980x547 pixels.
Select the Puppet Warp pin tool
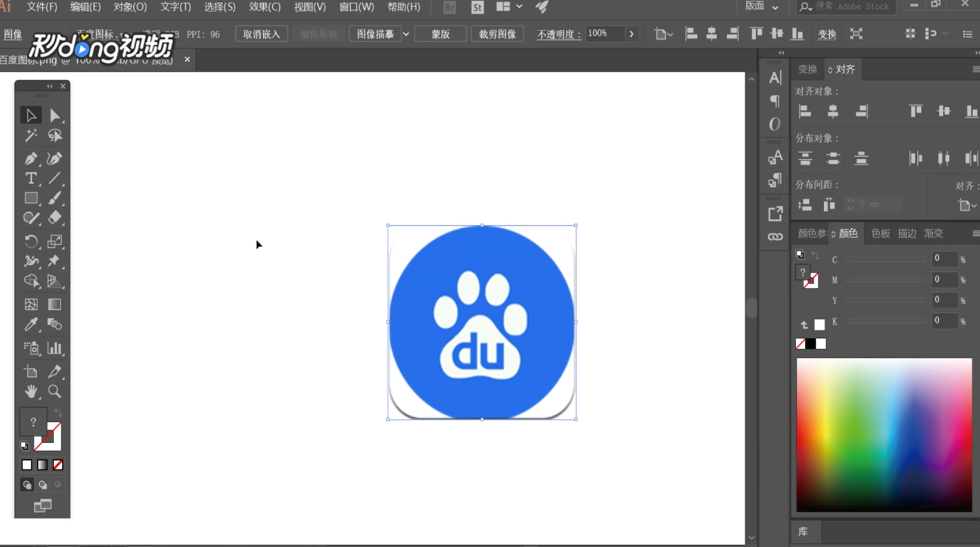pos(55,261)
